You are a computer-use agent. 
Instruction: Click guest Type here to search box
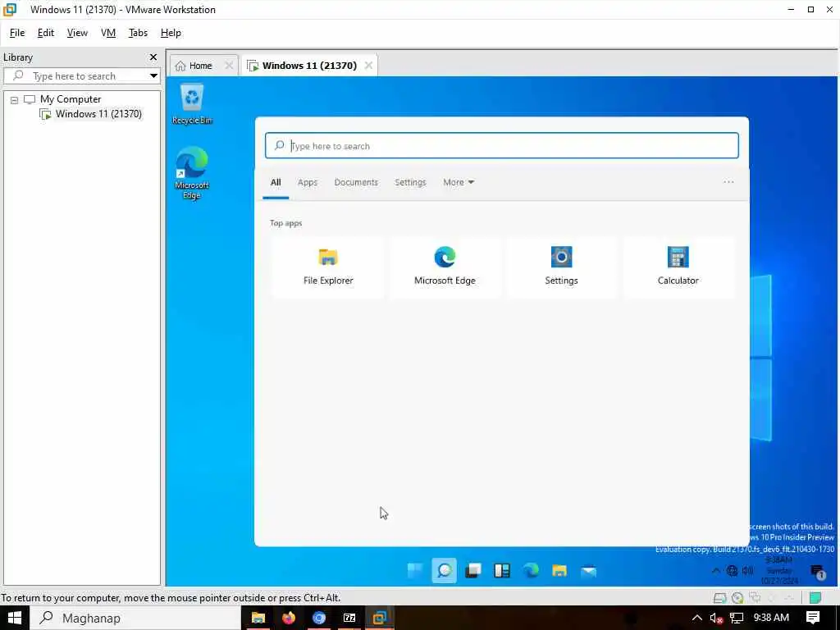[502, 146]
